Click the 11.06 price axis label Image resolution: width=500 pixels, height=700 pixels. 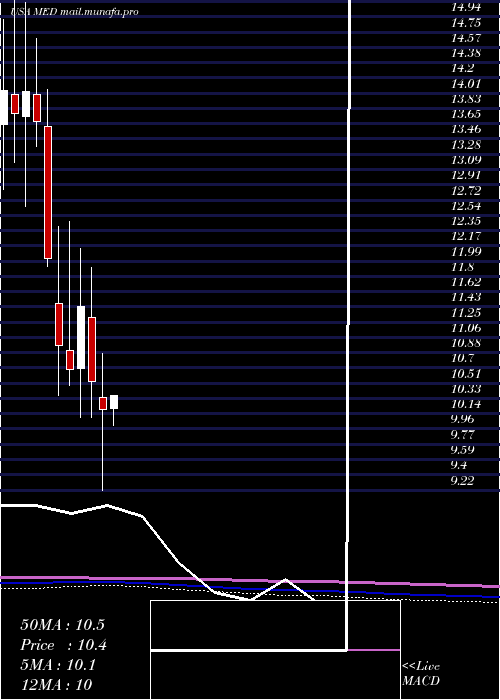point(466,328)
